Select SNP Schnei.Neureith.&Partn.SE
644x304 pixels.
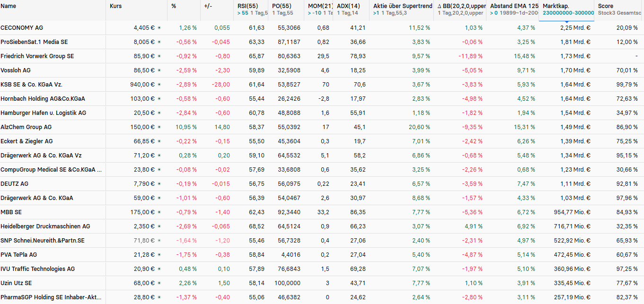click(x=43, y=241)
